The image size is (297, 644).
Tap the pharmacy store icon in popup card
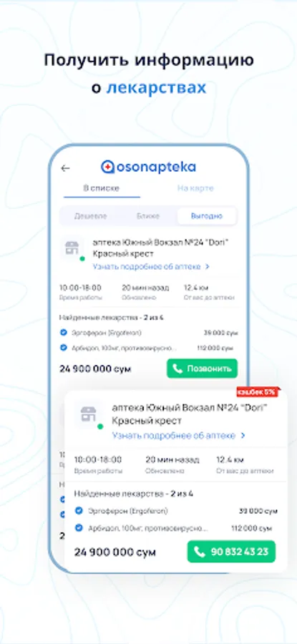click(88, 414)
